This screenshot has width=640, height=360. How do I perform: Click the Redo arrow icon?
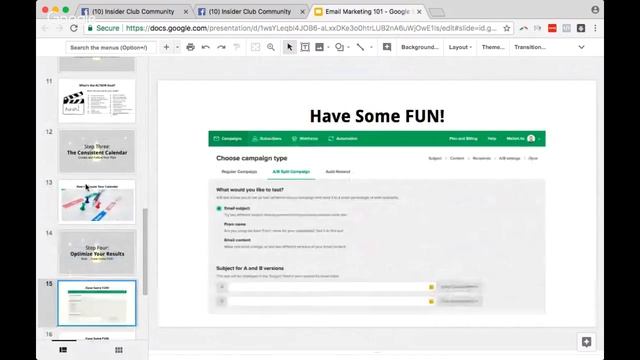pyautogui.click(x=221, y=47)
